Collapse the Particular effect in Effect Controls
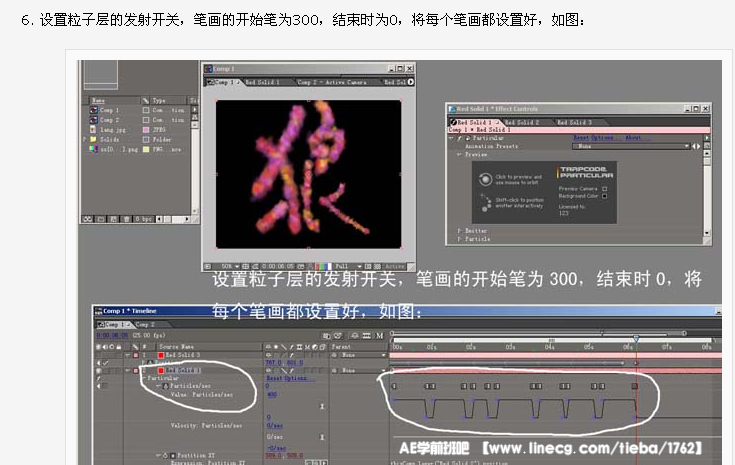 [451, 138]
